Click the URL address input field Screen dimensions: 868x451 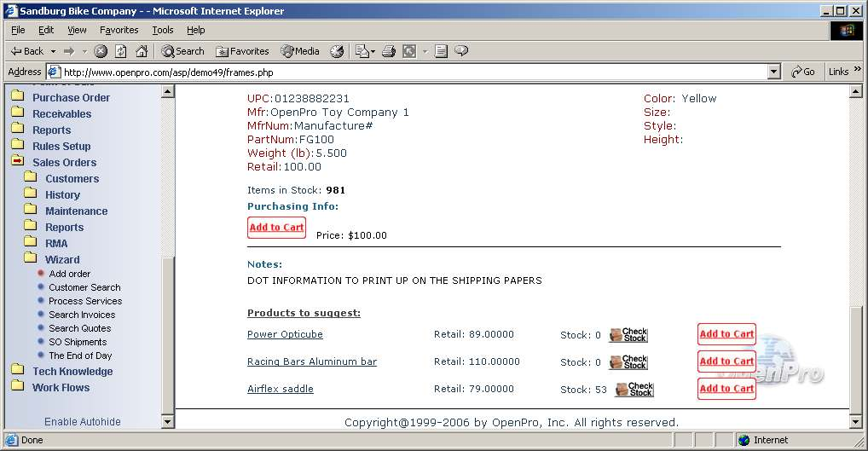click(x=409, y=72)
